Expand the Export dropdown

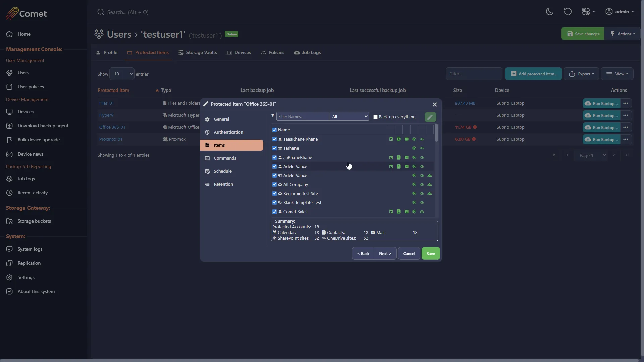581,74
